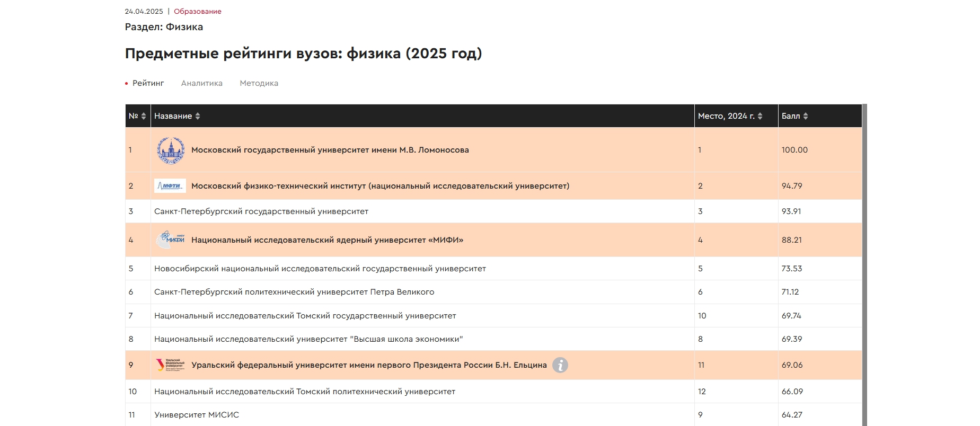Sort table by № column arrows

144,116
